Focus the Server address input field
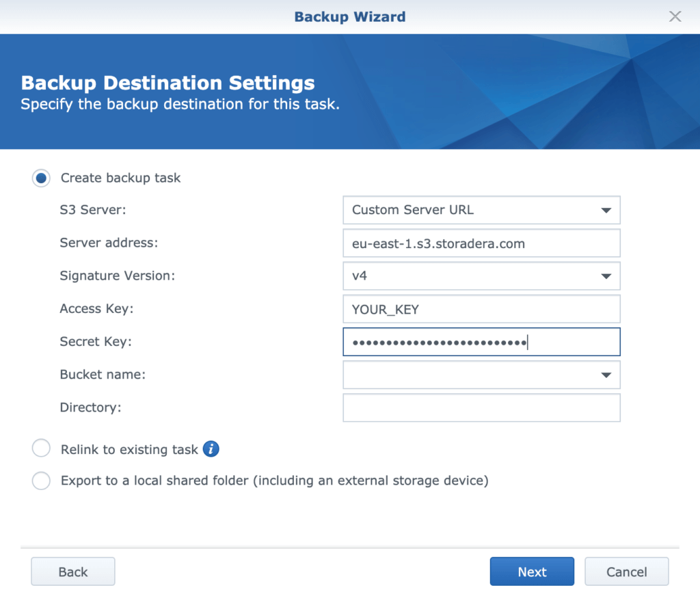Image resolution: width=700 pixels, height=594 pixels. 481,243
